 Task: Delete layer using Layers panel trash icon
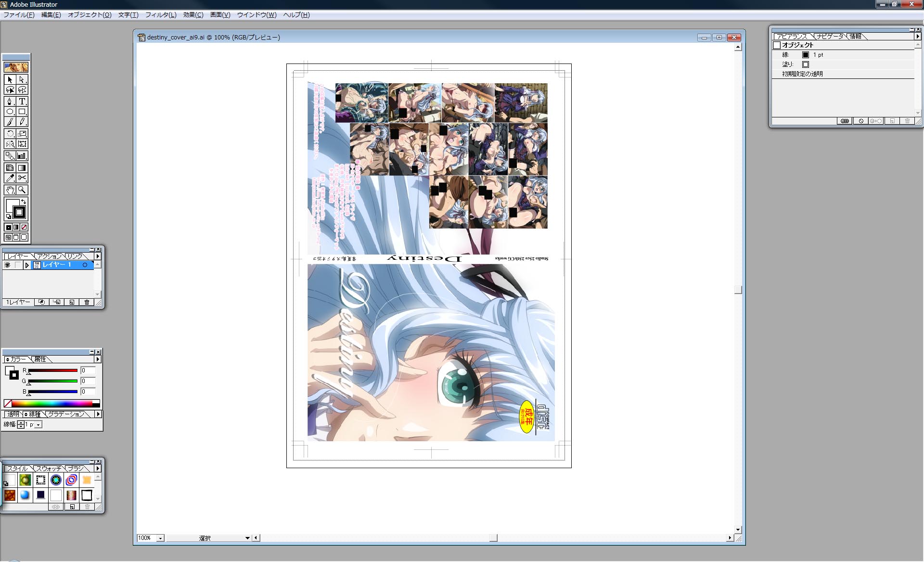tap(87, 302)
